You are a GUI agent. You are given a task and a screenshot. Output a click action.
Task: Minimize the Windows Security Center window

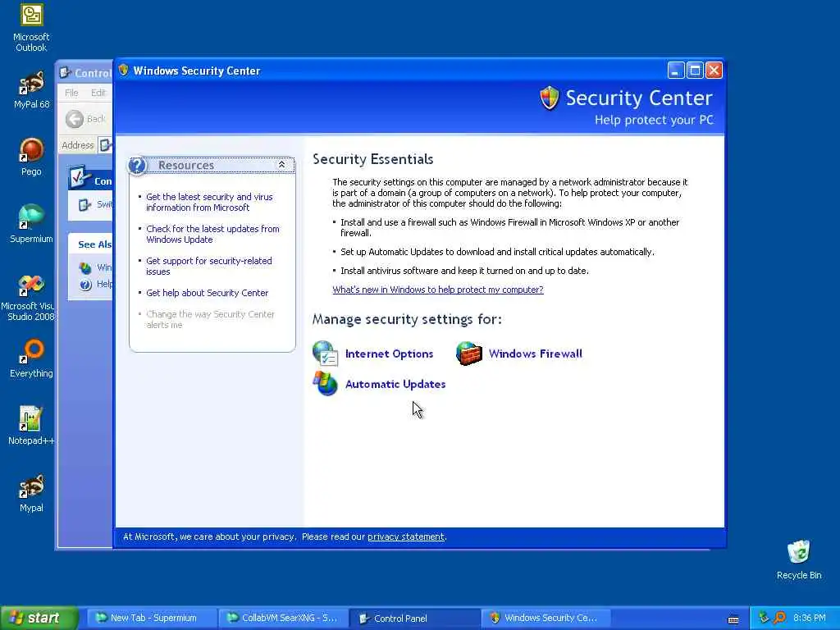coord(676,71)
